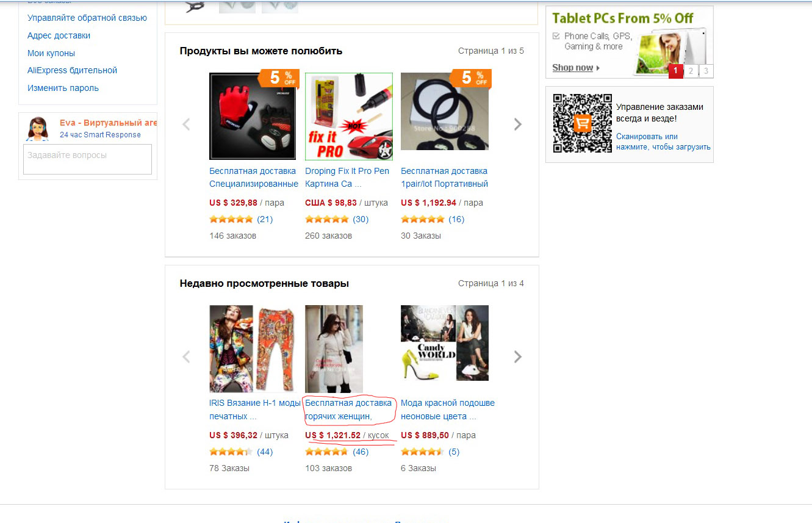This screenshot has width=812, height=523.
Task: Switch ad banner to slide 2
Action: [691, 71]
